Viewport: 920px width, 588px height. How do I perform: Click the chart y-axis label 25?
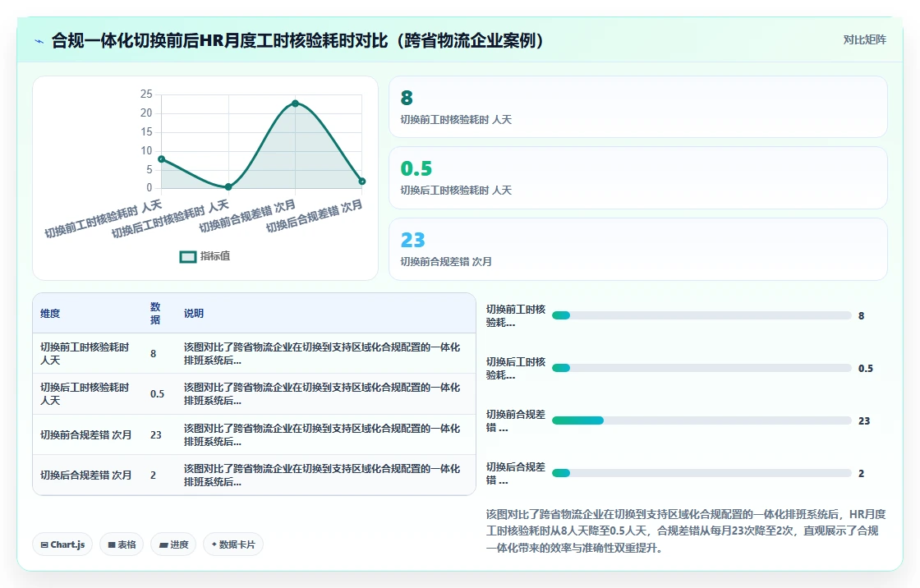point(146,94)
